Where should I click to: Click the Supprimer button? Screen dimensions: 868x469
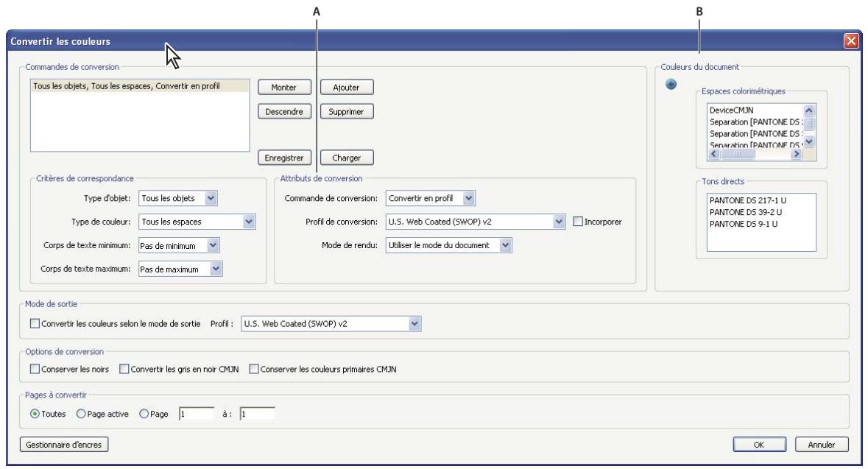pyautogui.click(x=347, y=112)
